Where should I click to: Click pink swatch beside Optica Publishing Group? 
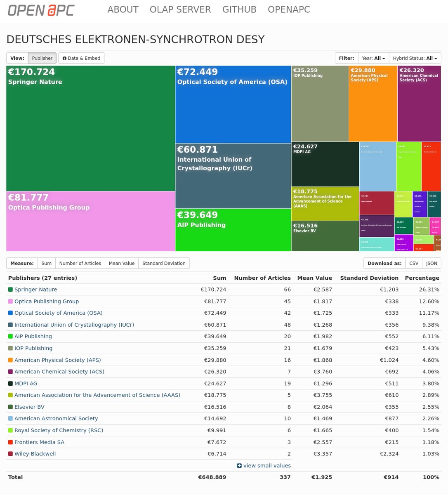10,302
